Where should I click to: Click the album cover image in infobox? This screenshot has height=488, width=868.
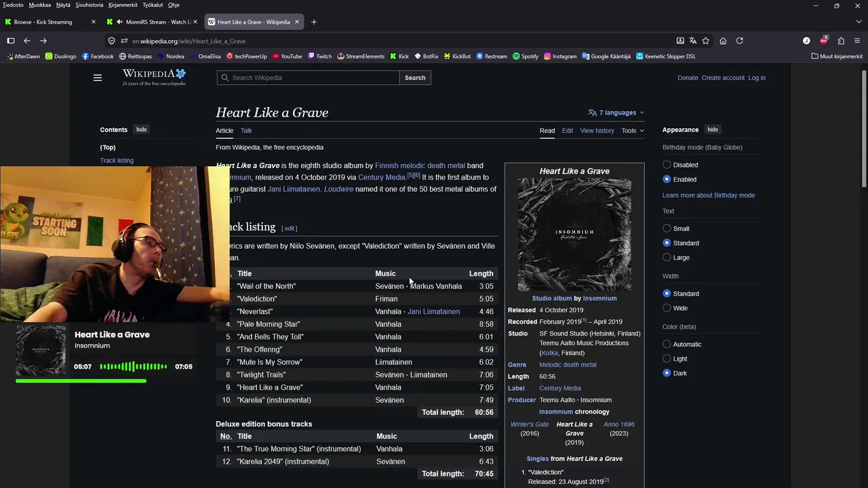(574, 235)
